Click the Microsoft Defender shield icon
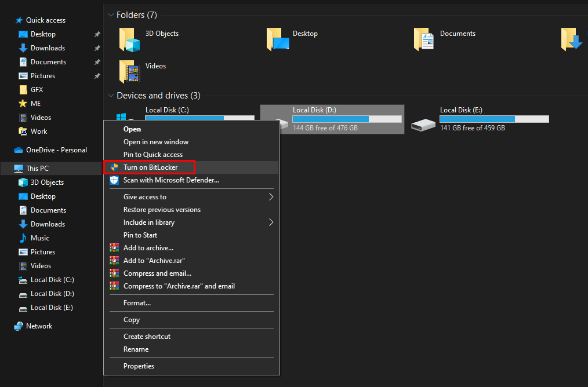Image resolution: width=588 pixels, height=387 pixels. click(x=114, y=180)
